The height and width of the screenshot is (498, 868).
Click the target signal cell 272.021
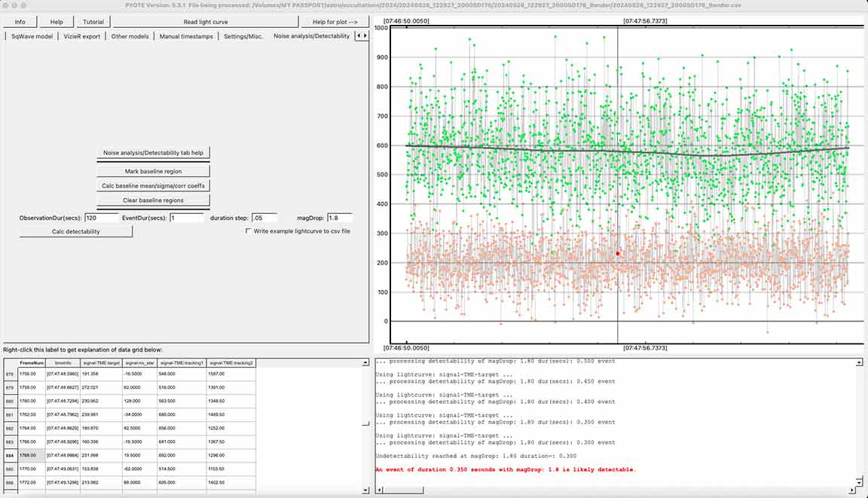[x=101, y=387]
